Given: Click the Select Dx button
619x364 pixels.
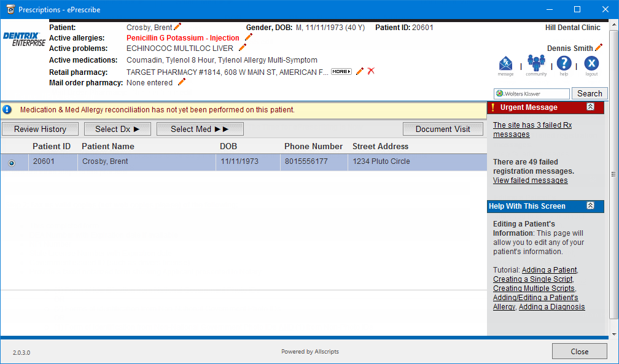Looking at the screenshot, I should pos(117,129).
